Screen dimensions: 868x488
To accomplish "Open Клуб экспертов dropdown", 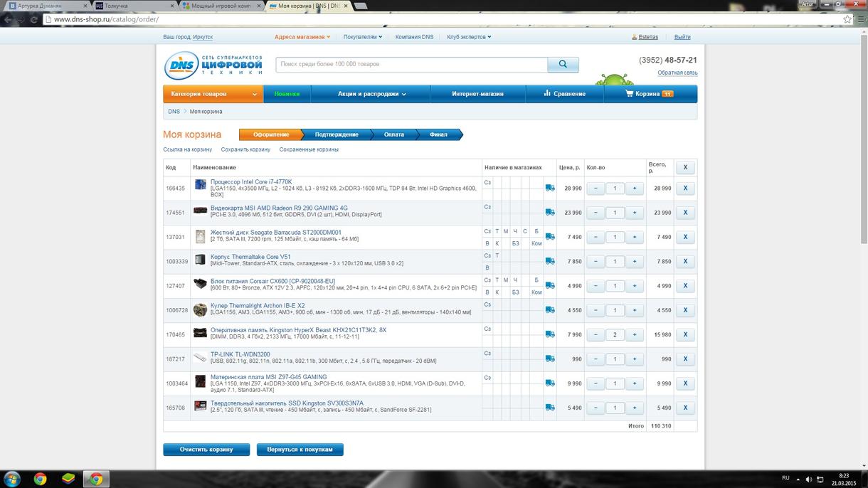I will (470, 37).
